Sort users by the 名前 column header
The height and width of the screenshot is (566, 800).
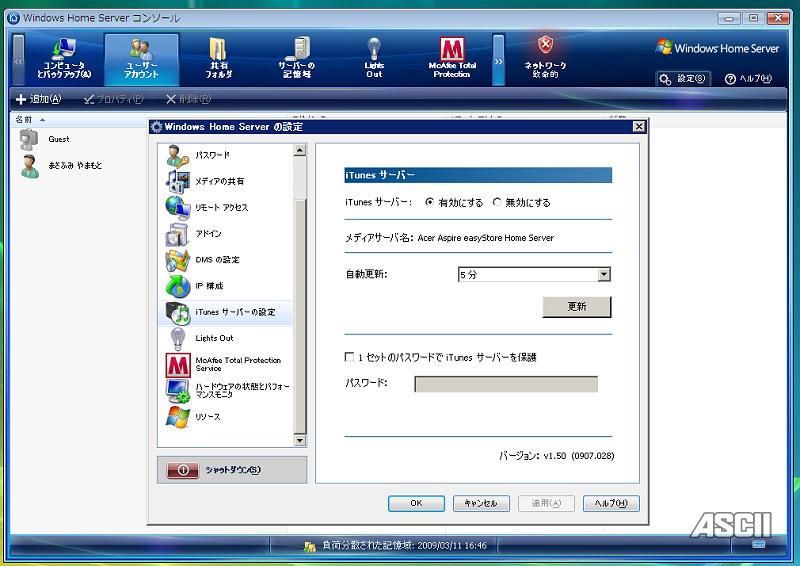click(x=24, y=119)
